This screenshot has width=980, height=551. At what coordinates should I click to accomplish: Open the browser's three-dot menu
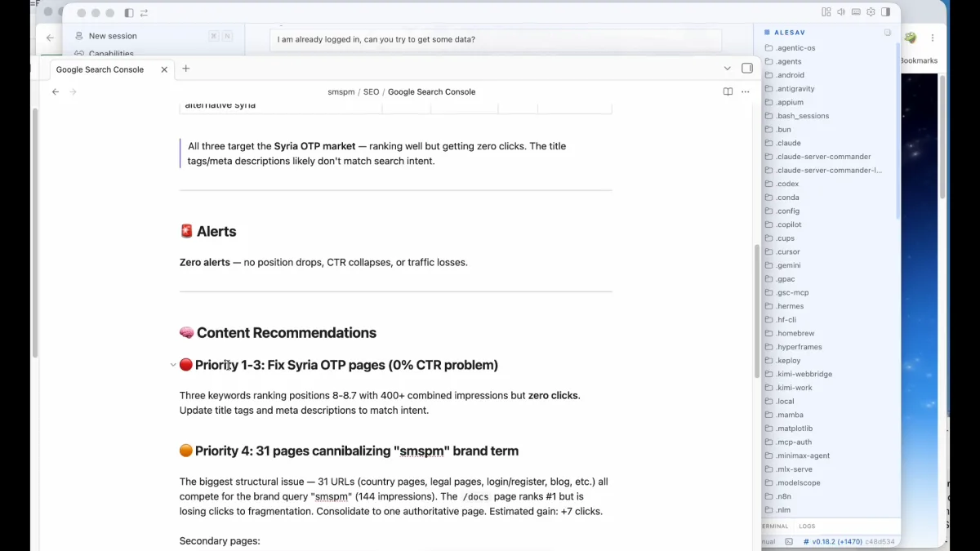(x=933, y=38)
